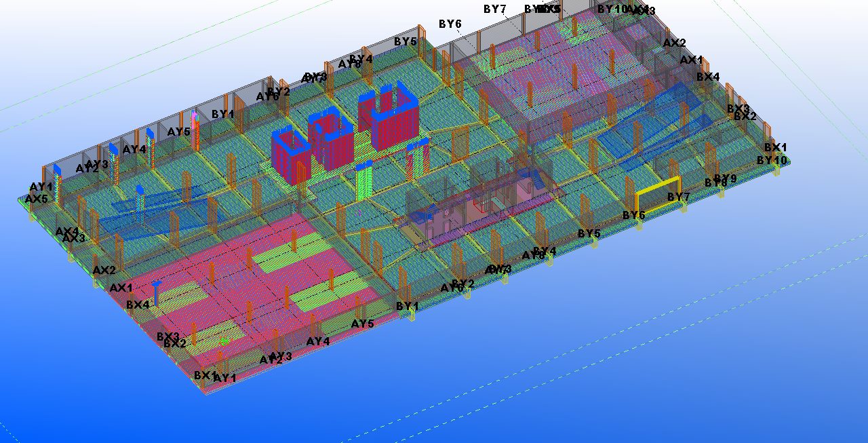Screen dimensions: 868x443
Task: Click the BY10 label at the right corner
Action: tap(772, 160)
